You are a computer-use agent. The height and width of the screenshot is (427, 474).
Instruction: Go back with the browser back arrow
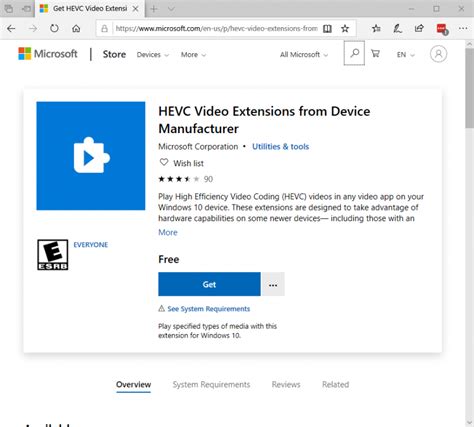11,29
